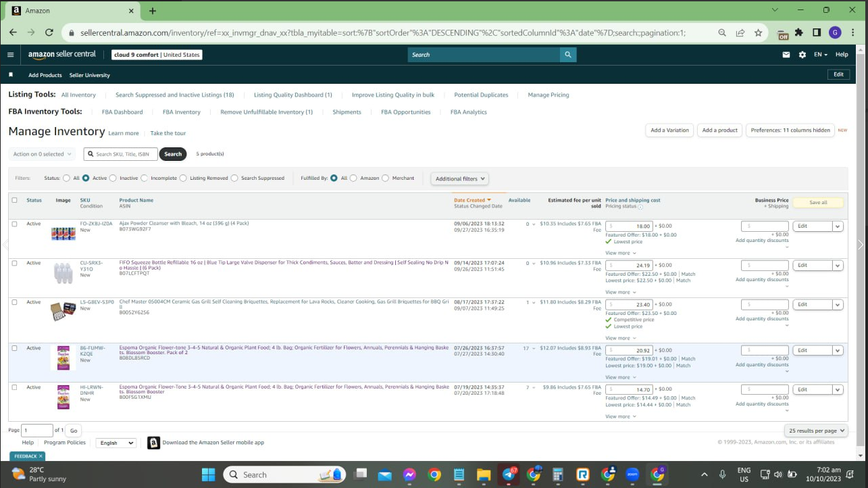Go back using the browser back arrow

[x=13, y=32]
